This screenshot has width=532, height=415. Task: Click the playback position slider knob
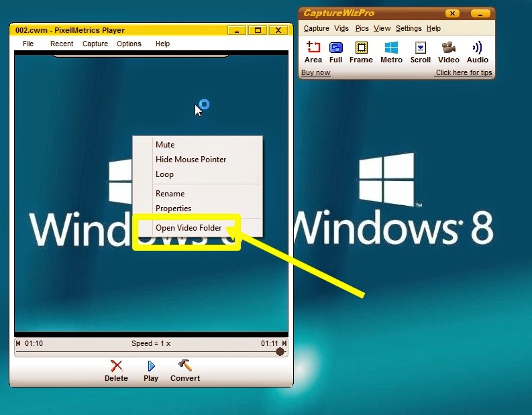tap(280, 352)
